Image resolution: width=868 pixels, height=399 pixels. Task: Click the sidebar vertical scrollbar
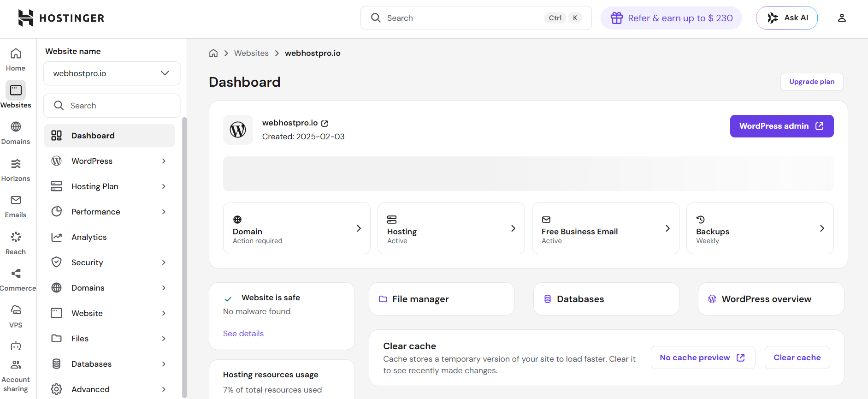pyautogui.click(x=184, y=257)
